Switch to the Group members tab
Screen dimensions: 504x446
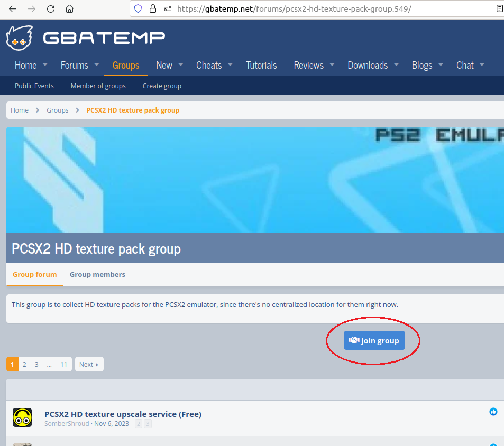click(x=97, y=275)
